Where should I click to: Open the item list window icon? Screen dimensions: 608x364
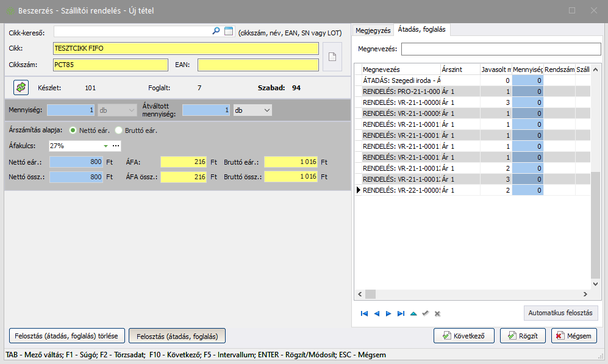pos(229,30)
